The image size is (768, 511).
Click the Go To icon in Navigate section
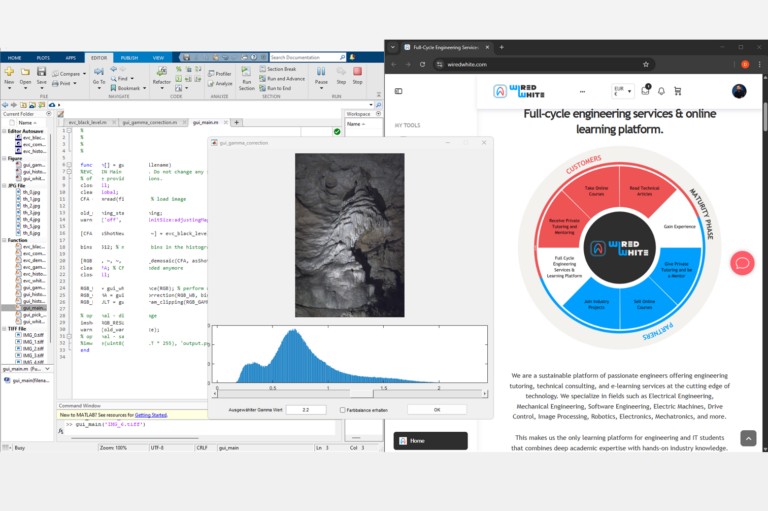click(x=99, y=72)
